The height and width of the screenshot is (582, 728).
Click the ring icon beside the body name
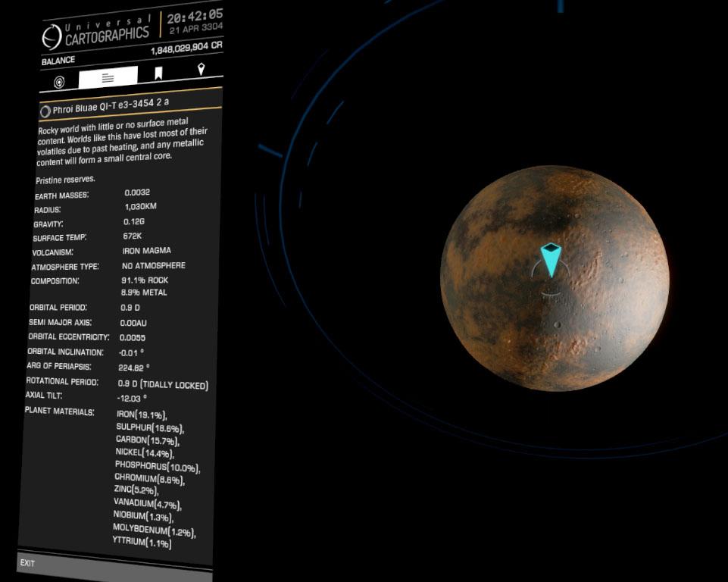coord(45,111)
